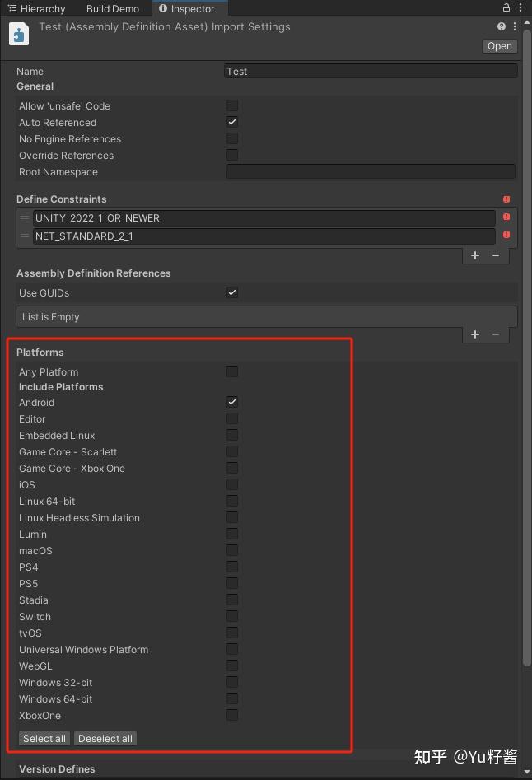This screenshot has height=780, width=532.
Task: Click the error icon beside Define Constraints
Action: coord(506,199)
